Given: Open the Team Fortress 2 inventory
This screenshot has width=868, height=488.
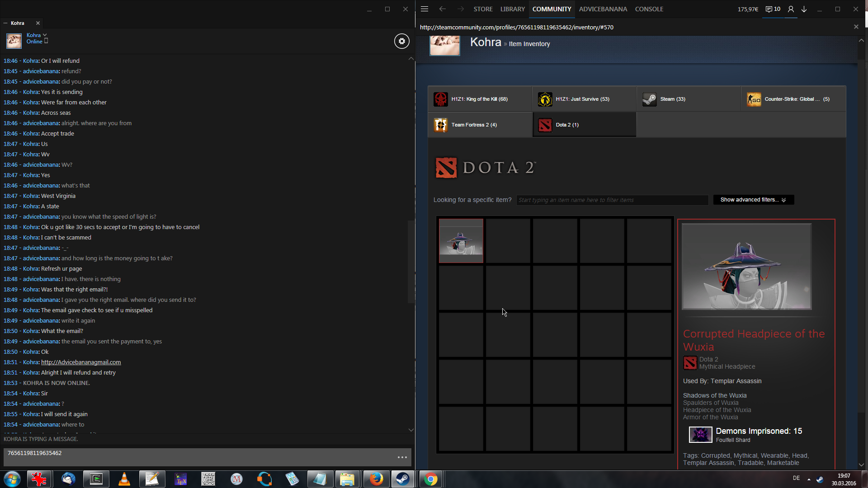Looking at the screenshot, I should (x=474, y=125).
